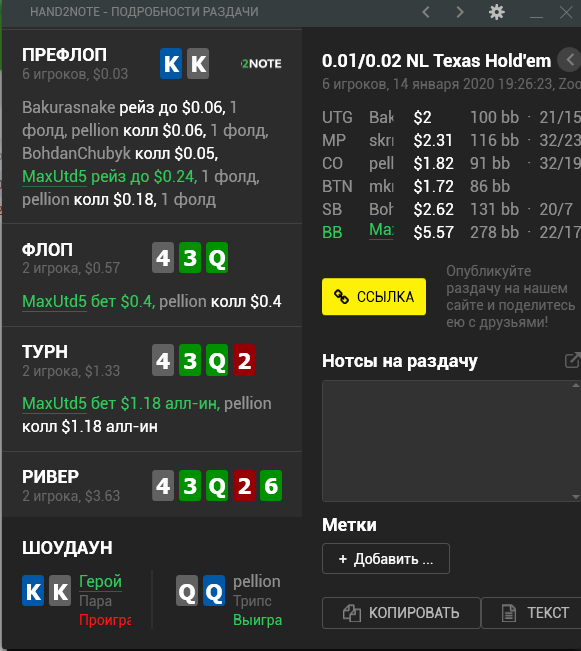Click the ШОУДАУН section heading
This screenshot has height=651, width=581.
pyautogui.click(x=67, y=548)
